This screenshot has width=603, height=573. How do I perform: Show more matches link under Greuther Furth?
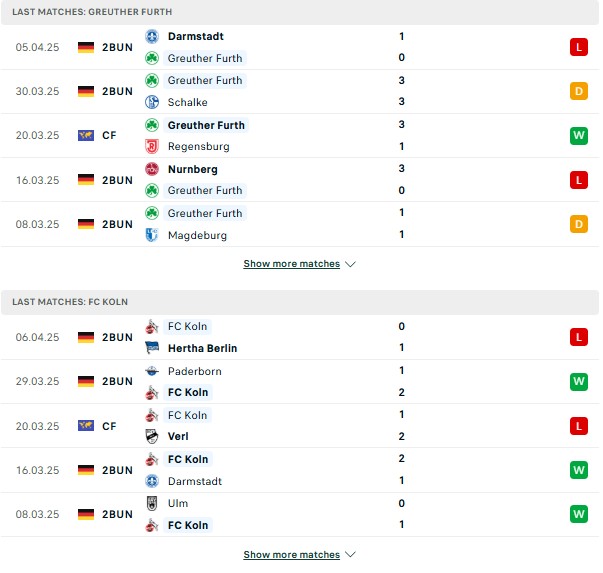tap(292, 264)
